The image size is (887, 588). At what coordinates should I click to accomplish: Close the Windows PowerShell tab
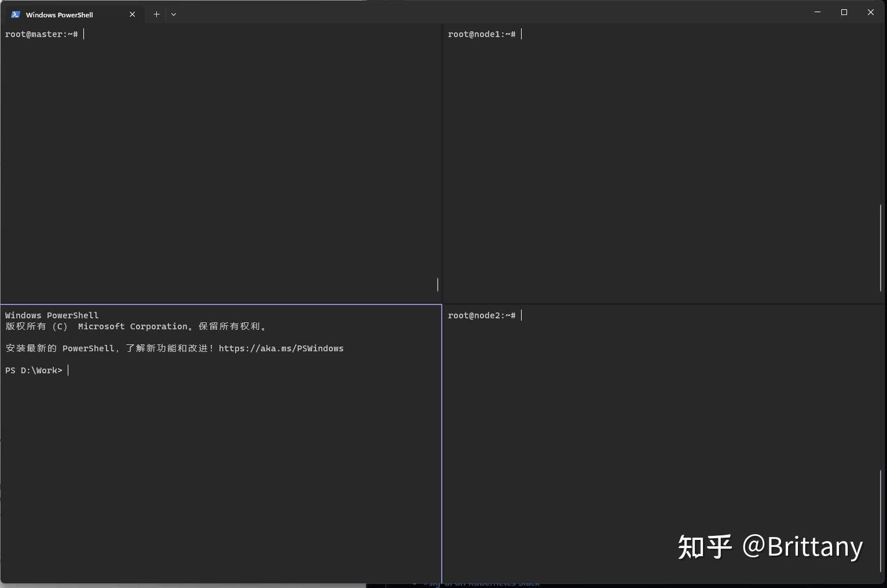click(132, 14)
